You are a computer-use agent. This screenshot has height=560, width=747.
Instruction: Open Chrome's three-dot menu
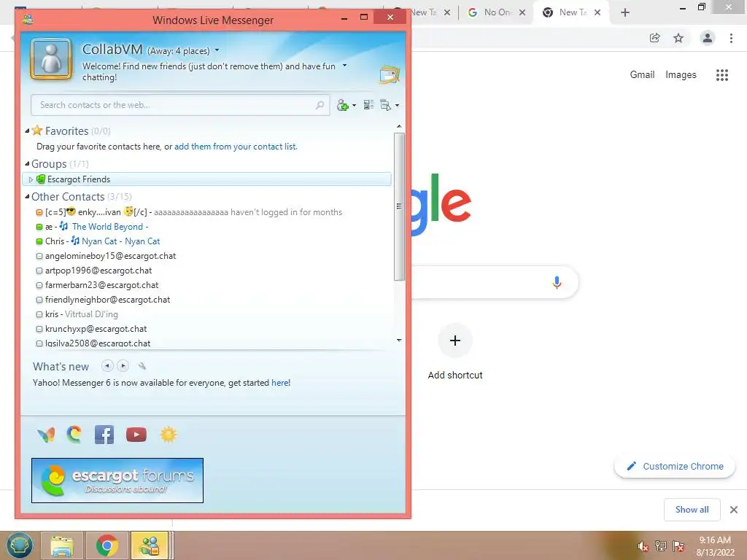click(x=731, y=38)
